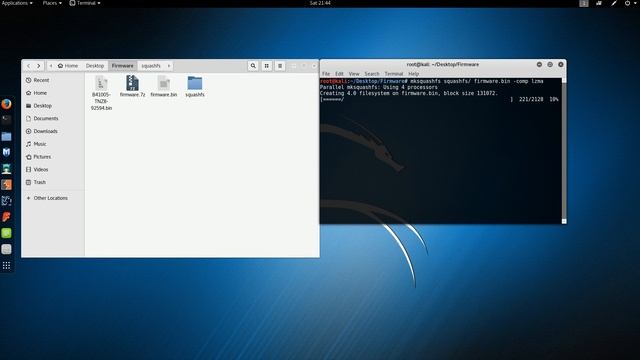Open Recent in sidebar
Viewport: 640px width, 360px height.
coord(41,80)
